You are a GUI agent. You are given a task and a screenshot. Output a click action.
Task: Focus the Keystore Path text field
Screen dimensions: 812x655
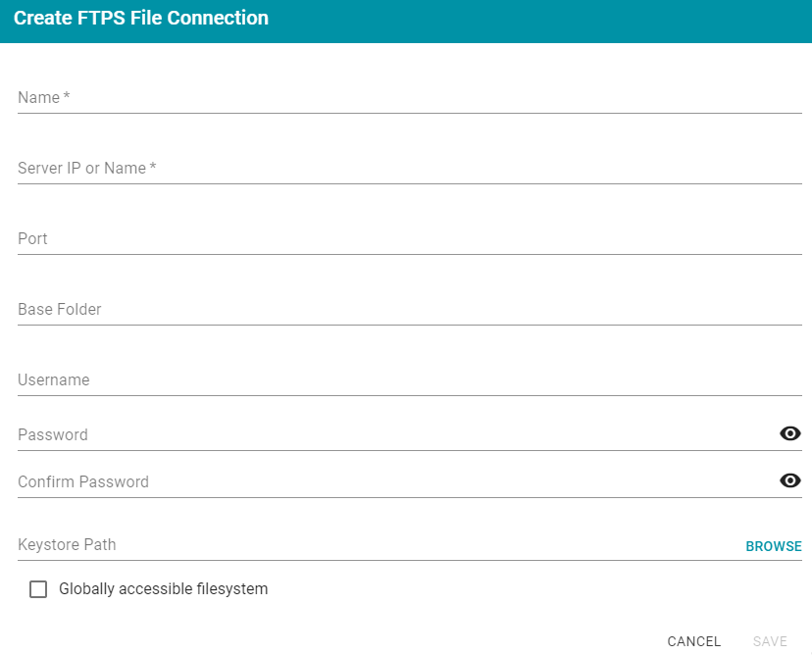(378, 545)
